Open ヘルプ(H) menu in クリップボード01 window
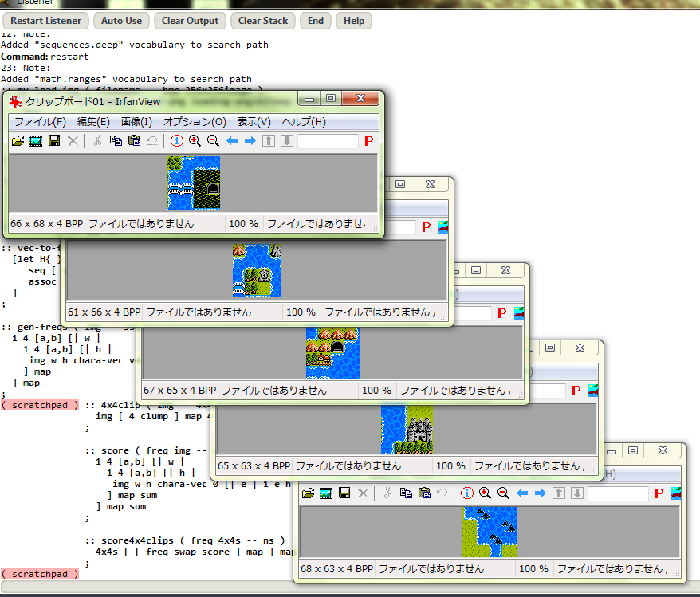Image resolution: width=700 pixels, height=597 pixels. (304, 122)
